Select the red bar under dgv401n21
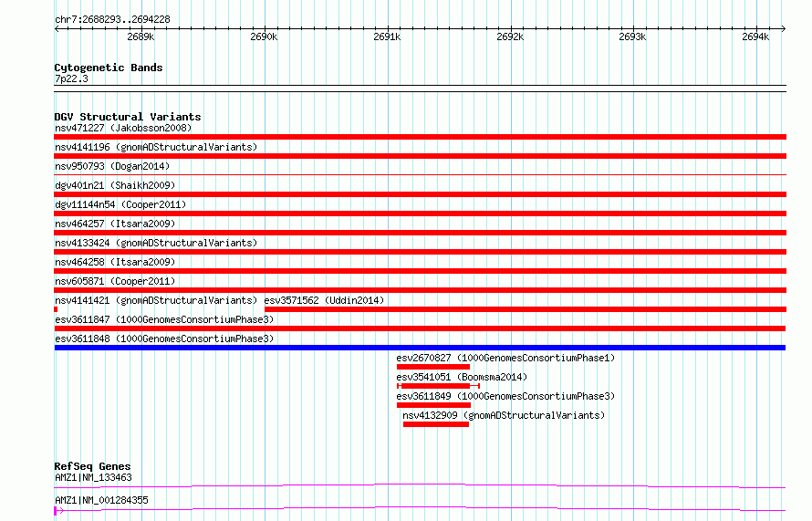Viewport: 812px width, 521px height. click(420, 194)
